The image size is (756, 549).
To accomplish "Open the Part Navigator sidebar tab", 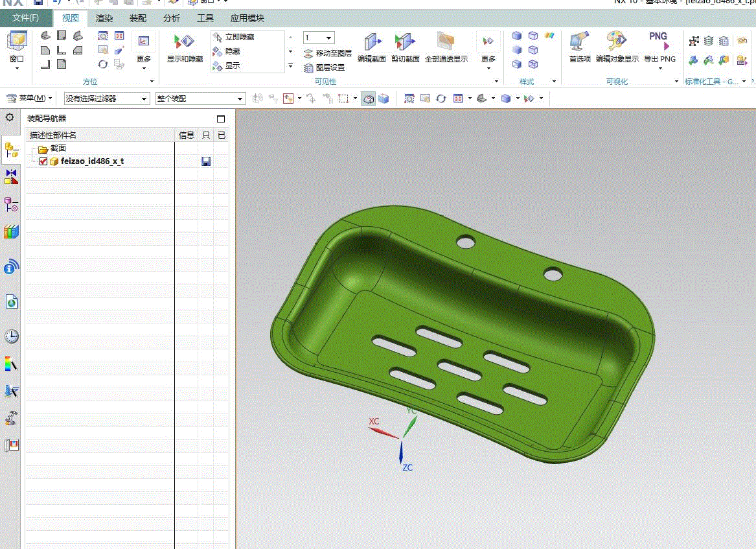I will pyautogui.click(x=11, y=205).
